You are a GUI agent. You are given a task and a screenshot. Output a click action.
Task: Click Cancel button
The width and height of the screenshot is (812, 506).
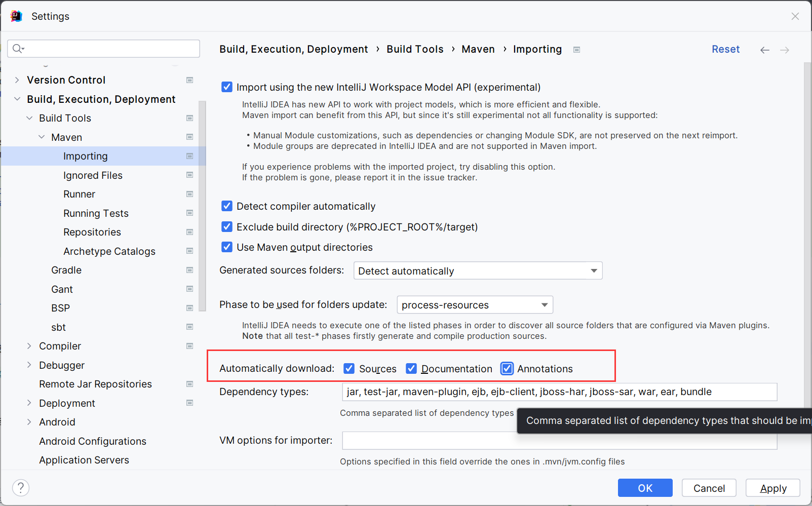click(x=709, y=488)
